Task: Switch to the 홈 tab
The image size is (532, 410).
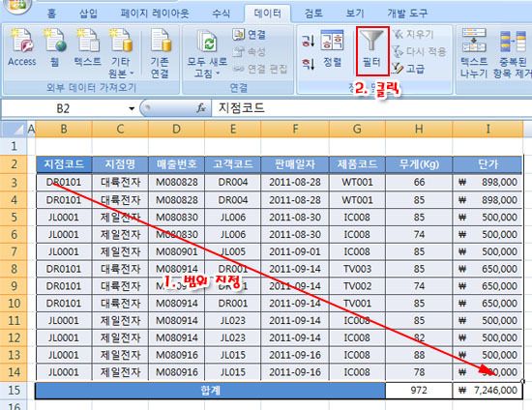Action: (51, 14)
